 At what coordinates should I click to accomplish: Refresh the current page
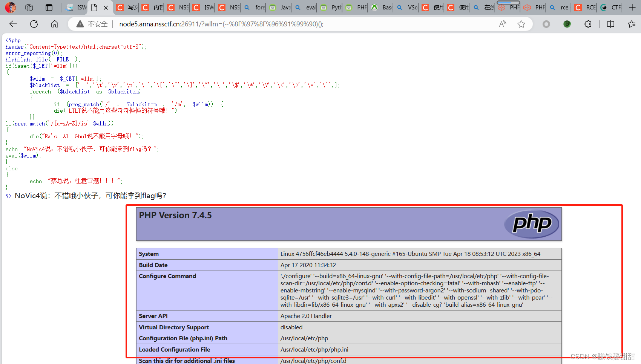[x=34, y=24]
